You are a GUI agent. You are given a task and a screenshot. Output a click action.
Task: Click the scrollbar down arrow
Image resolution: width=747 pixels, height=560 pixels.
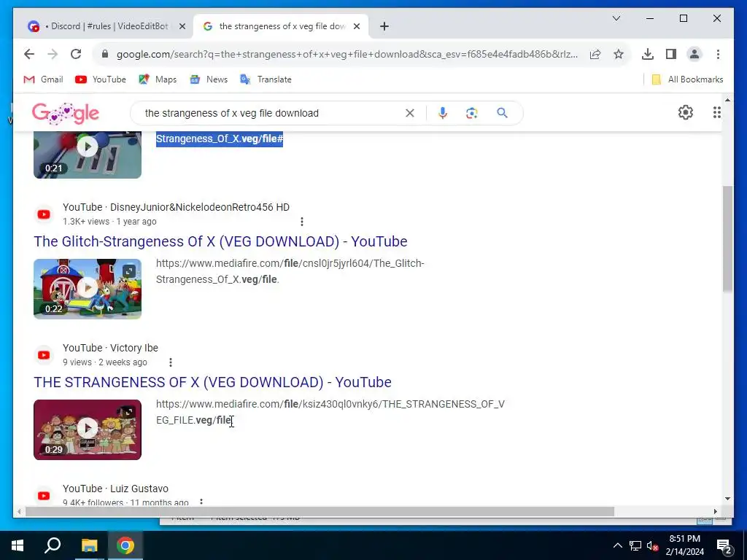[x=727, y=499]
